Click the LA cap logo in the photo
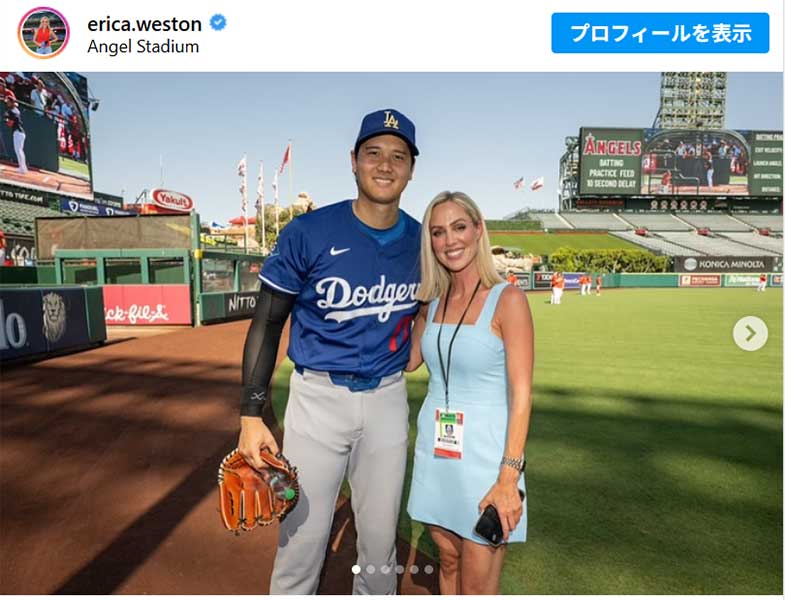The height and width of the screenshot is (600, 785). (390, 121)
